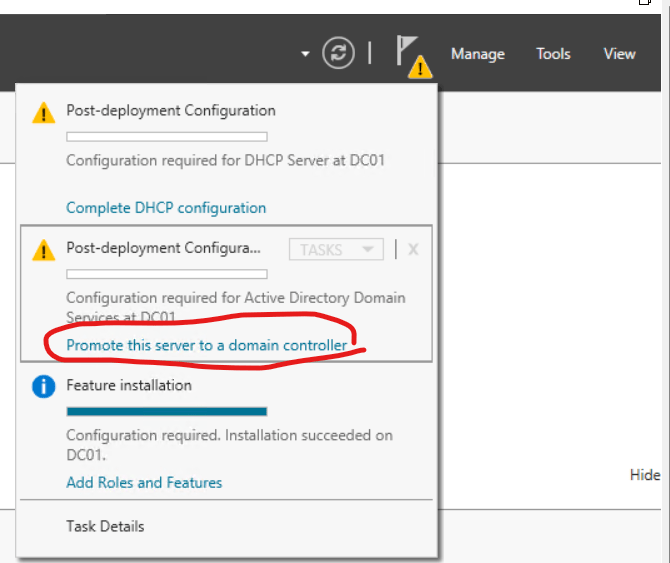Open the notifications flag icon

pos(406,50)
